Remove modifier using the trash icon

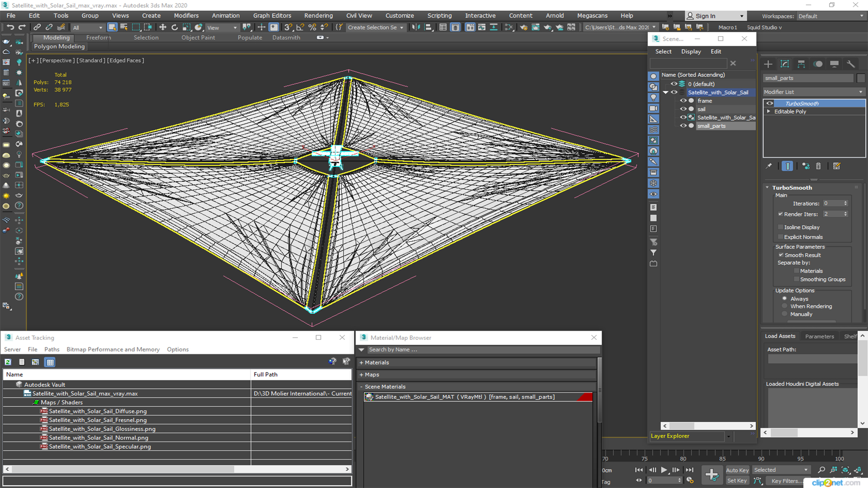pyautogui.click(x=818, y=166)
